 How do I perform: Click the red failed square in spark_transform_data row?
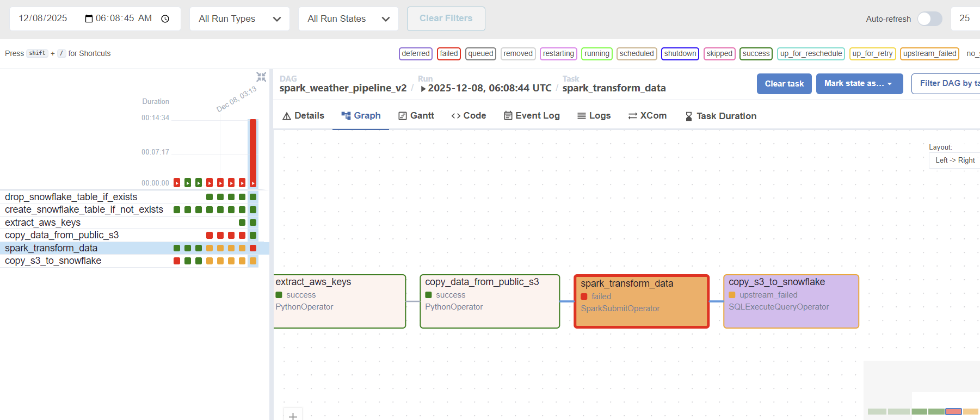coord(253,248)
